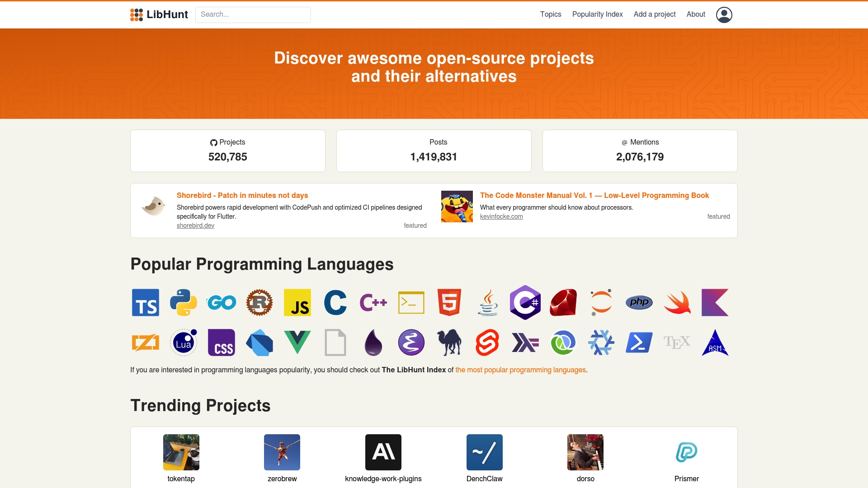Open the tokentap project thumbnail
This screenshot has width=868, height=488.
click(181, 452)
